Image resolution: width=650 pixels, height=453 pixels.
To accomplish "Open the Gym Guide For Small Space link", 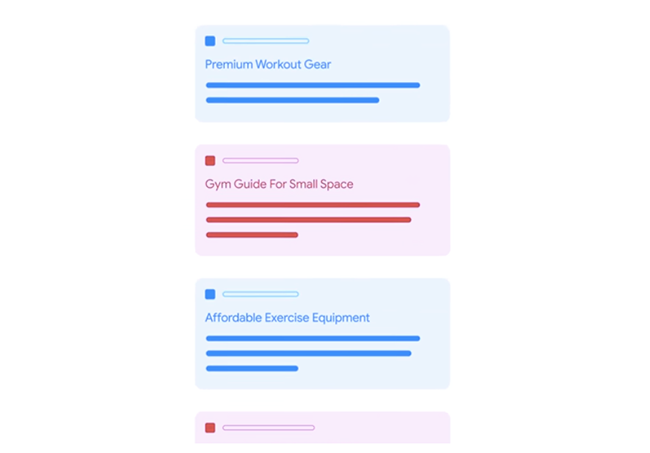I will pyautogui.click(x=279, y=184).
